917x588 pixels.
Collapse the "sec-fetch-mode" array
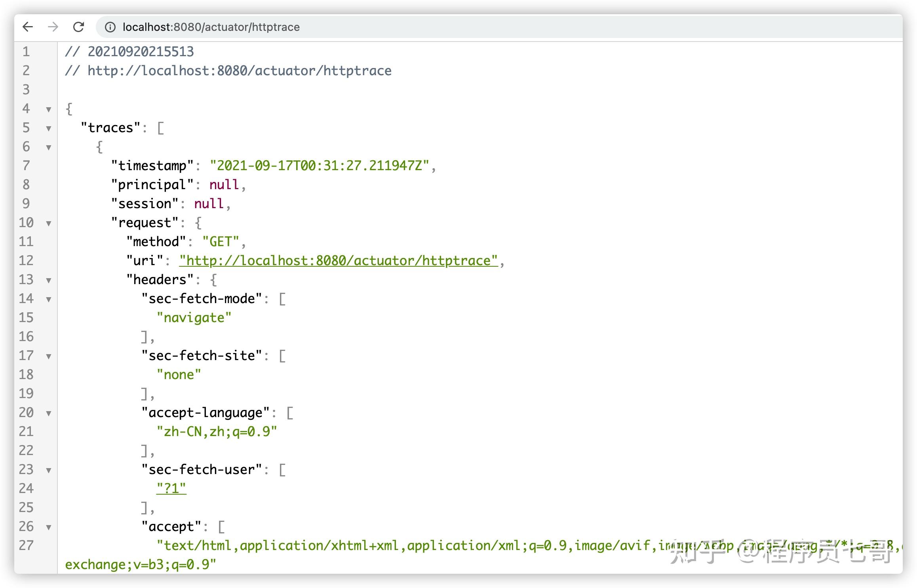click(x=49, y=300)
